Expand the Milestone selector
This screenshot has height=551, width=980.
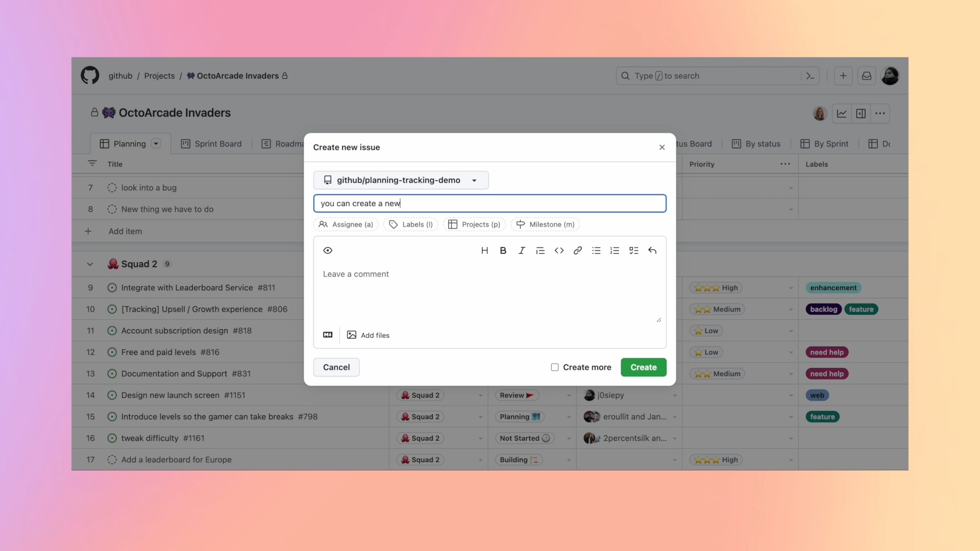pos(545,224)
